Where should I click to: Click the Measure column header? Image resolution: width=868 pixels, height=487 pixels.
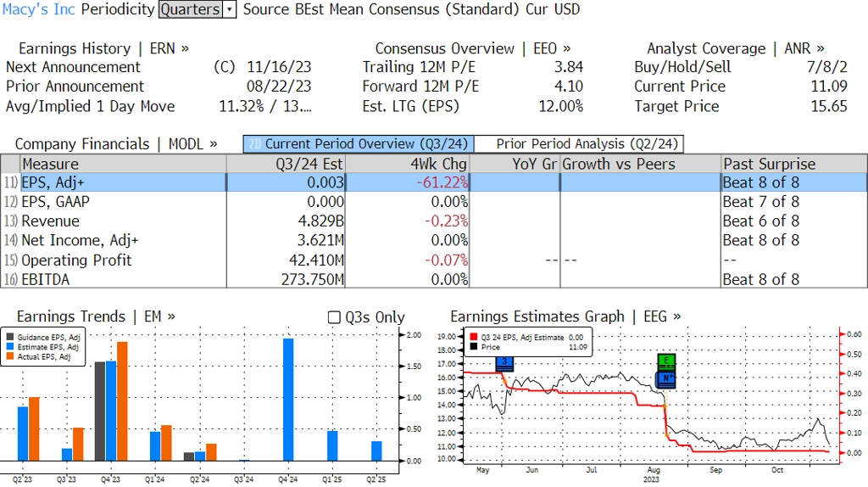(124, 164)
